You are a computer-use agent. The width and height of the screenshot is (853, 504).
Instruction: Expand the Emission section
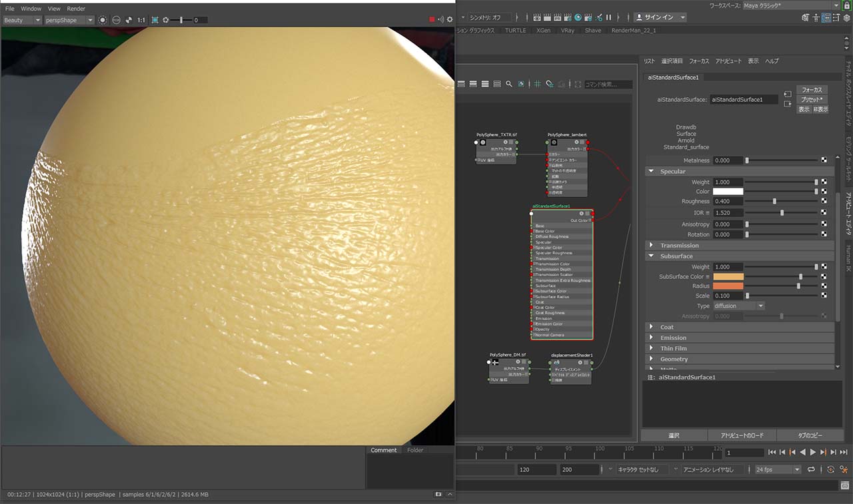tap(740, 338)
